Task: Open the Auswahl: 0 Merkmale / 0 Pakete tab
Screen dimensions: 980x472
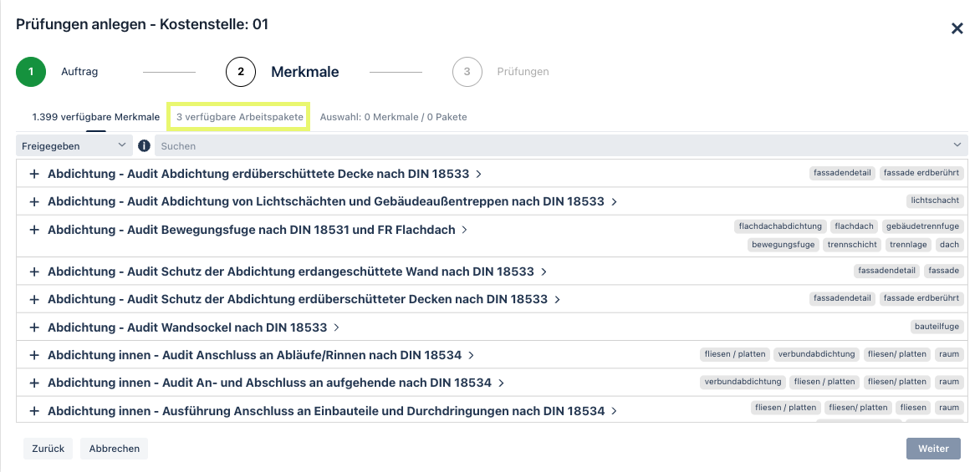Action: (x=393, y=117)
